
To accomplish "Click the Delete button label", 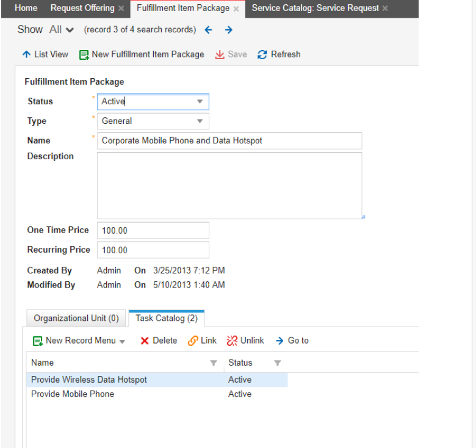I will tap(165, 341).
